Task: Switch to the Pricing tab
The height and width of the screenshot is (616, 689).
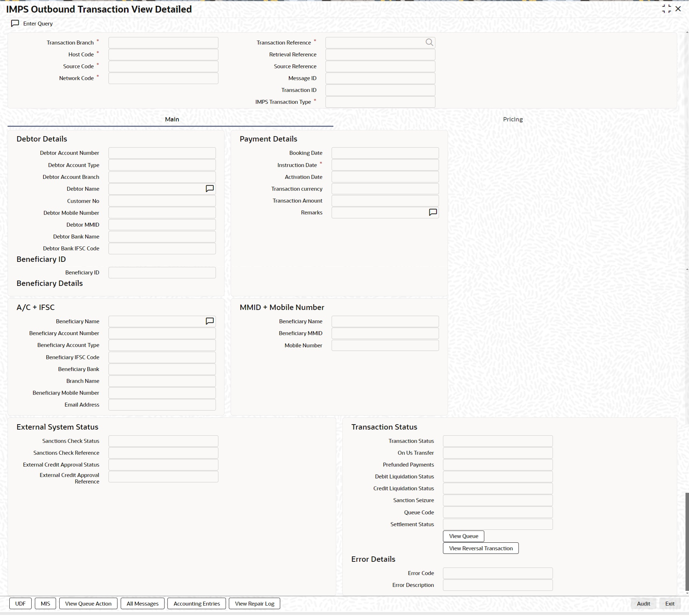Action: 513,119
